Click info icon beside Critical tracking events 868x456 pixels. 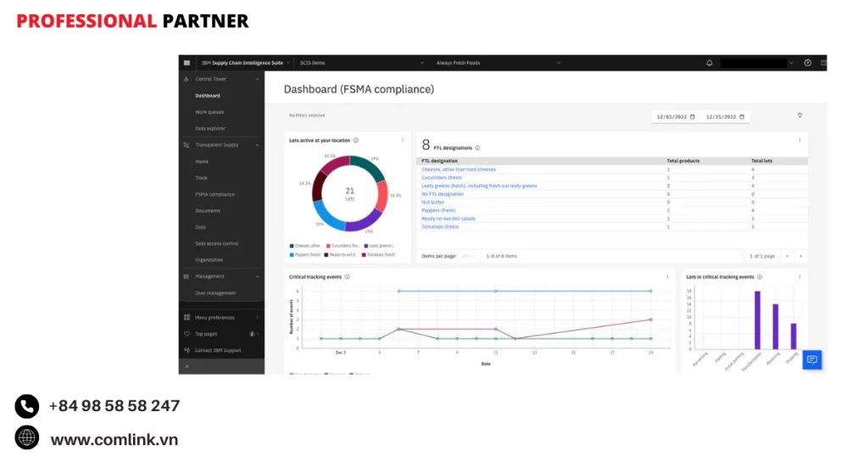tap(348, 276)
